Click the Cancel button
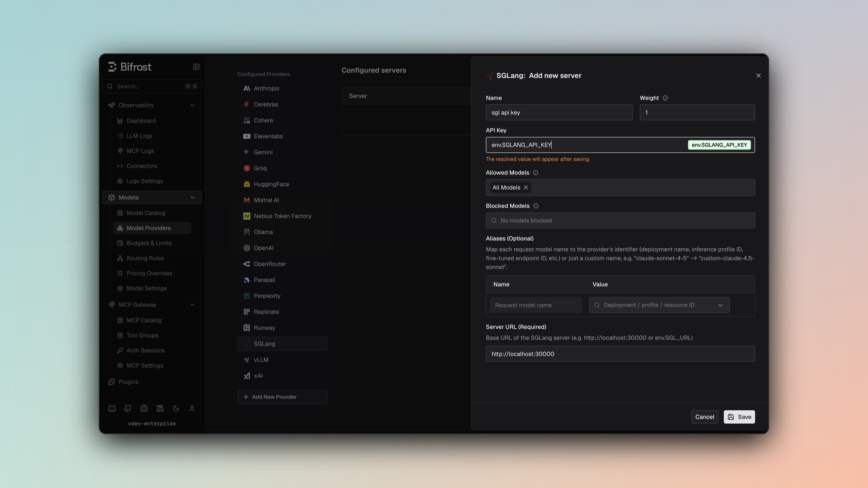 tap(704, 417)
